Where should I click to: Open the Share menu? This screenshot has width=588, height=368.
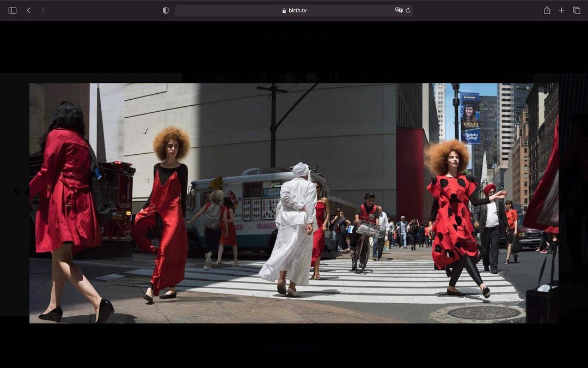coord(547,10)
